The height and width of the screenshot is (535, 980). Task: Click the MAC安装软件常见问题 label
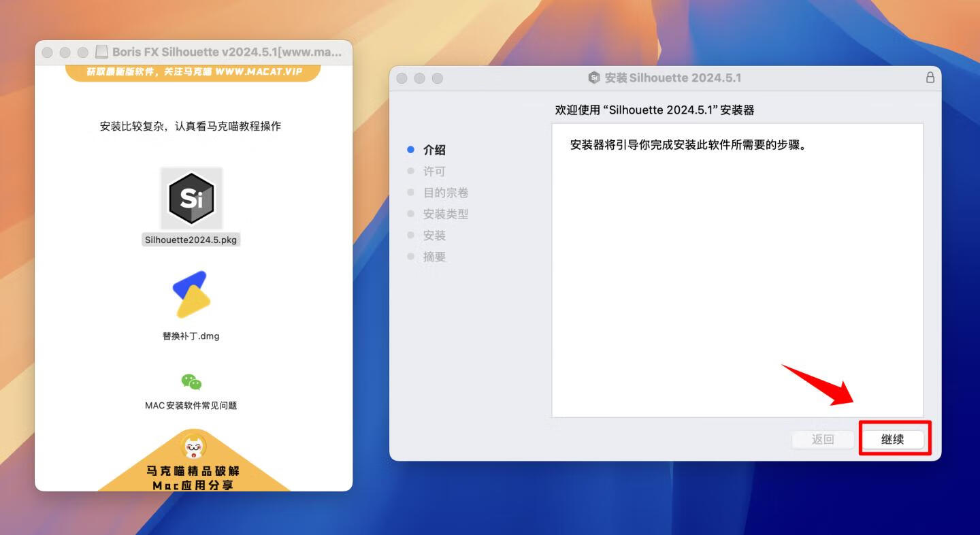(191, 405)
